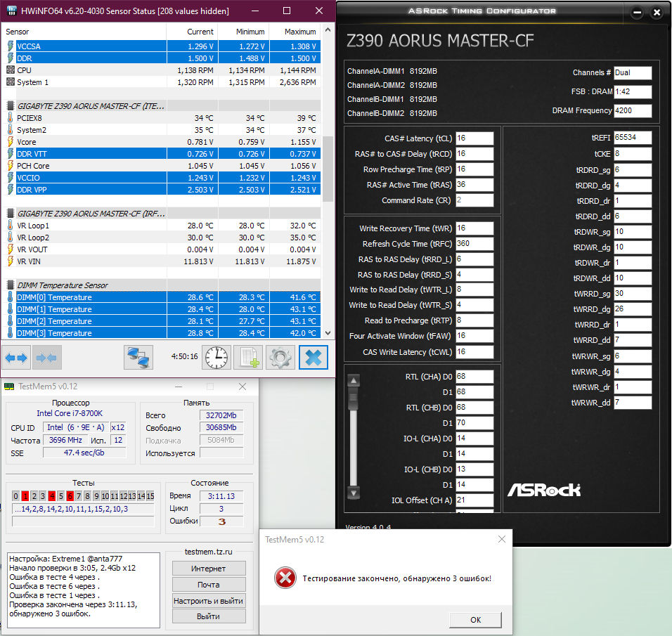Select failed test 6 box in TestMem5
Image resolution: width=672 pixels, height=636 pixels.
point(70,496)
